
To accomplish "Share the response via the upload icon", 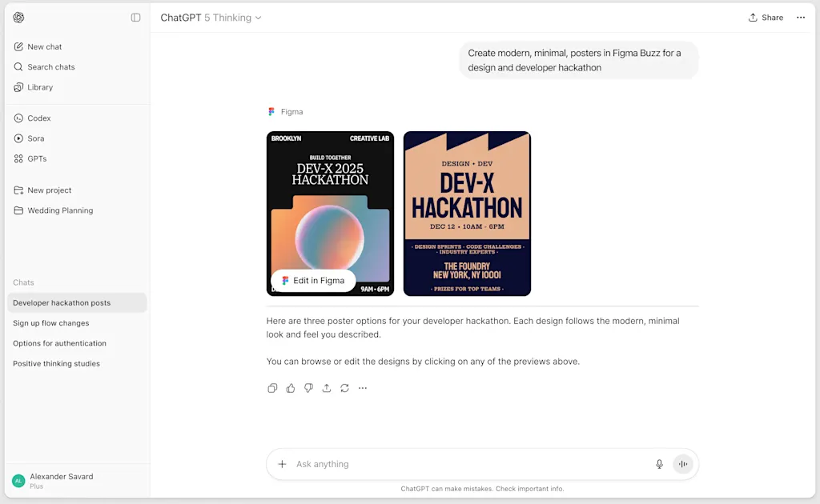I will (327, 388).
